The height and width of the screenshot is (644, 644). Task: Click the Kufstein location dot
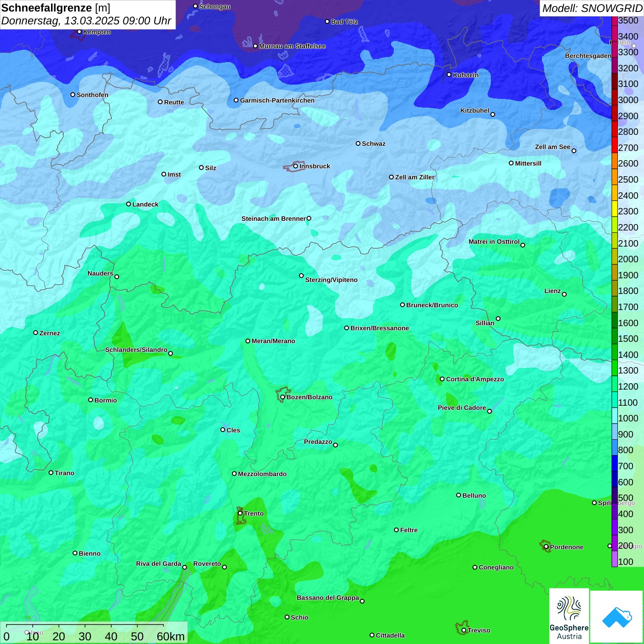449,75
